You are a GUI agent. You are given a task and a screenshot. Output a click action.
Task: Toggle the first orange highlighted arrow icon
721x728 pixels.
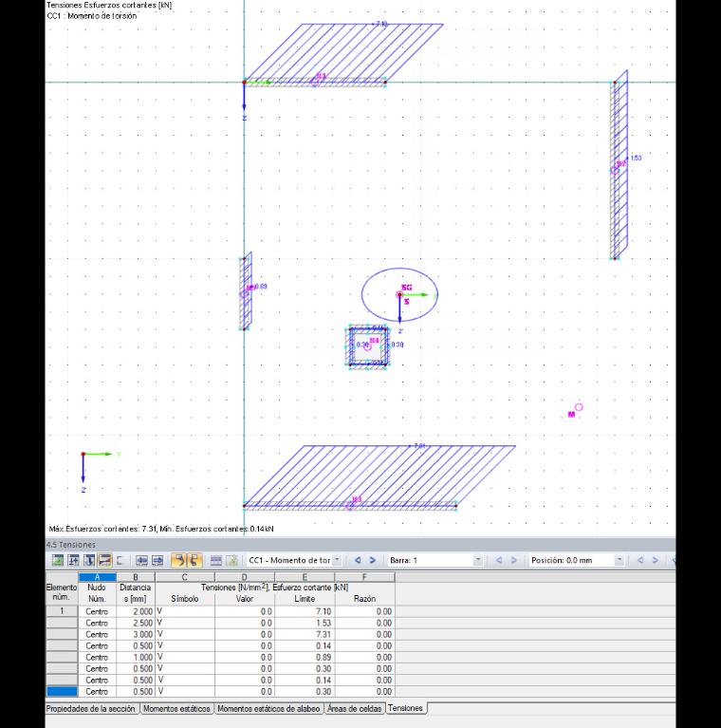pos(178,560)
